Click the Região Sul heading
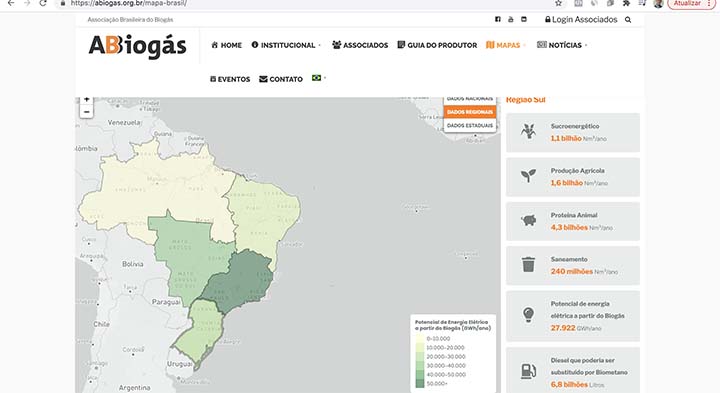Image resolution: width=720 pixels, height=393 pixels. click(x=525, y=100)
